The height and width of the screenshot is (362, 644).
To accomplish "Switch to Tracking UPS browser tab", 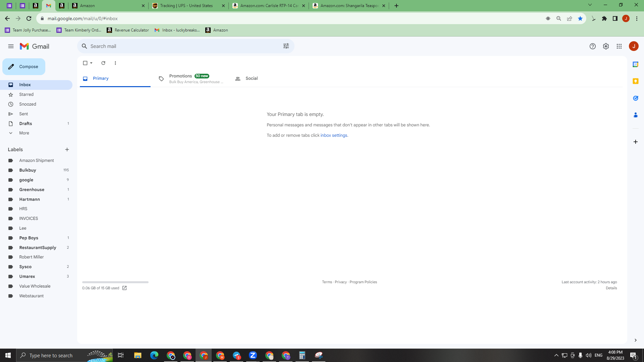I will point(189,6).
